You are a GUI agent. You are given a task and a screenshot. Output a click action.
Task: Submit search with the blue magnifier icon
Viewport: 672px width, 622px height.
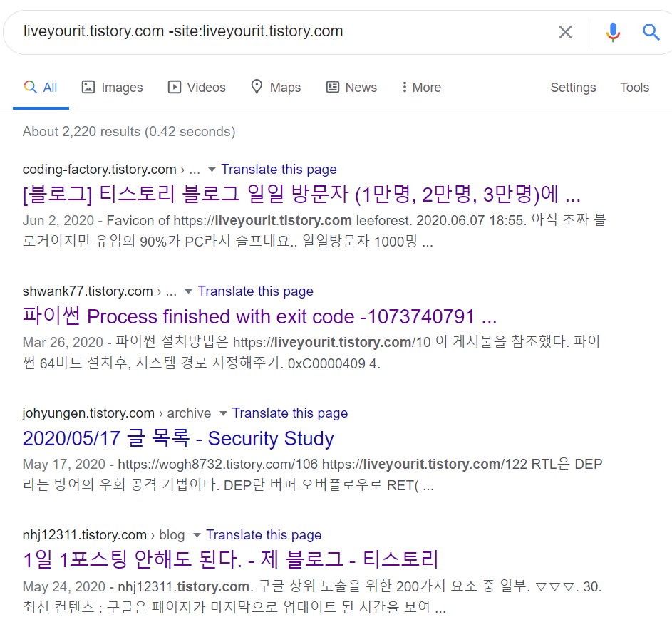(x=651, y=32)
